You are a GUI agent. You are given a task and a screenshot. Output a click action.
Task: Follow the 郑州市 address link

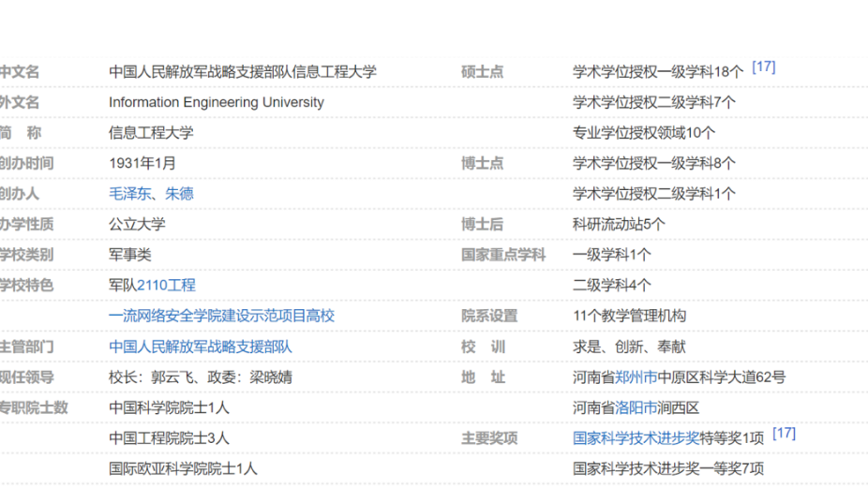pyautogui.click(x=636, y=377)
